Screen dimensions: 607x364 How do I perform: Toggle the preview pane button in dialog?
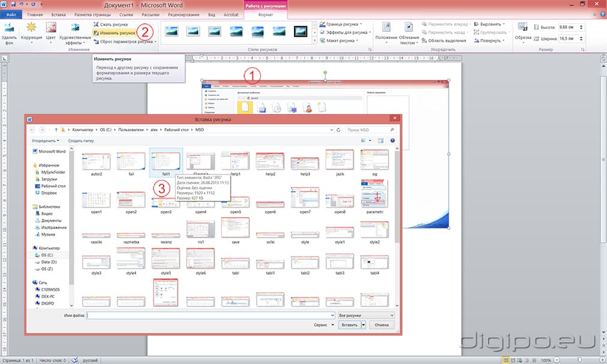tap(380, 140)
